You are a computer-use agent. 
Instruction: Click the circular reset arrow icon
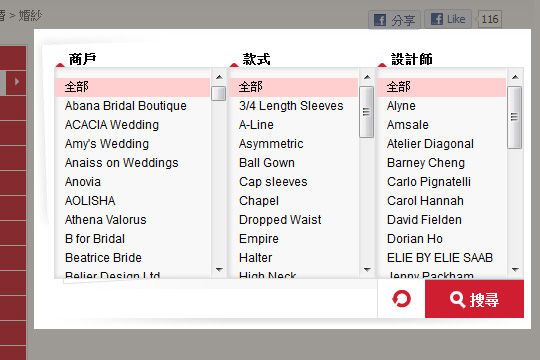pyautogui.click(x=401, y=299)
